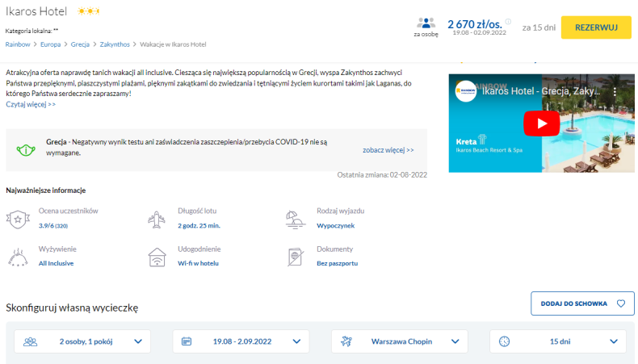
Task: Click the passport documents icon
Action: pos(296,257)
